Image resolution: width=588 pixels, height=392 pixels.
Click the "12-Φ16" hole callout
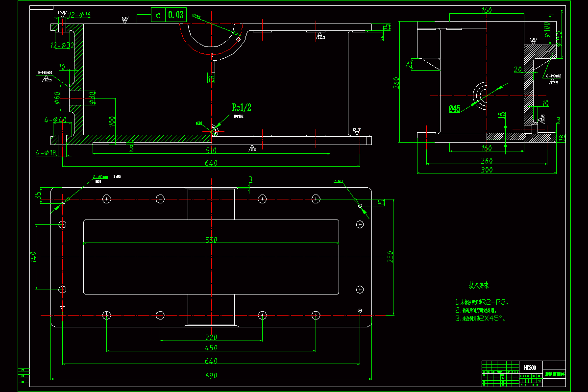(79, 16)
